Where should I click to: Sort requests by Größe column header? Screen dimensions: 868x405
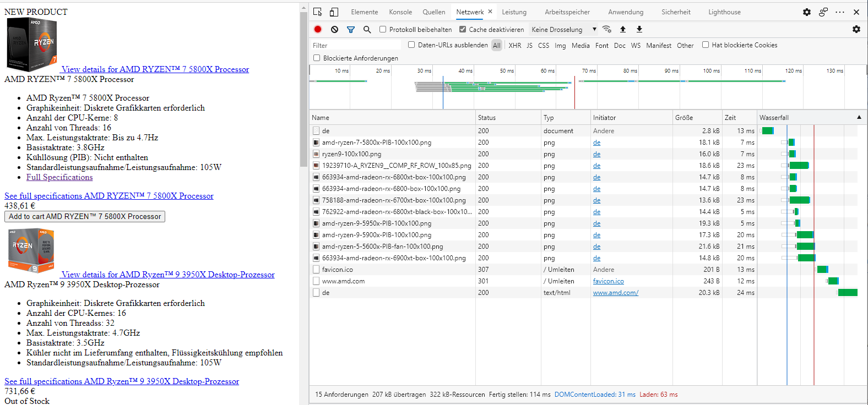coord(697,117)
